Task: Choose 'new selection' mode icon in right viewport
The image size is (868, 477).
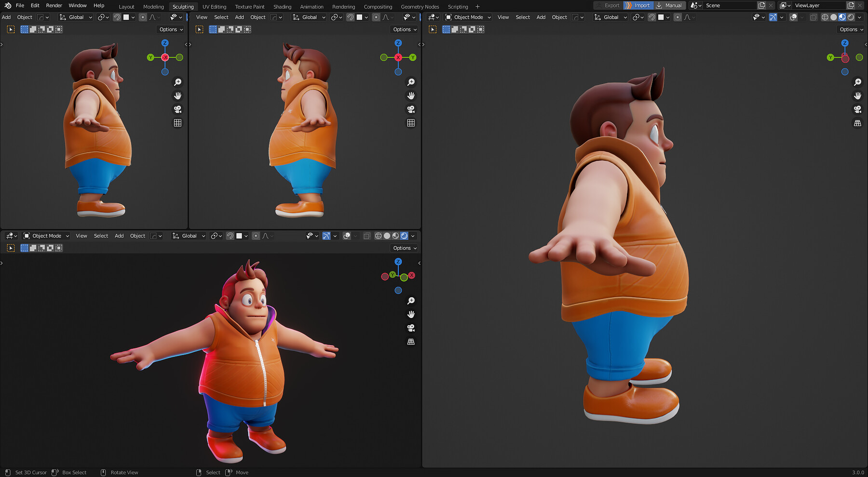Action: [x=446, y=29]
